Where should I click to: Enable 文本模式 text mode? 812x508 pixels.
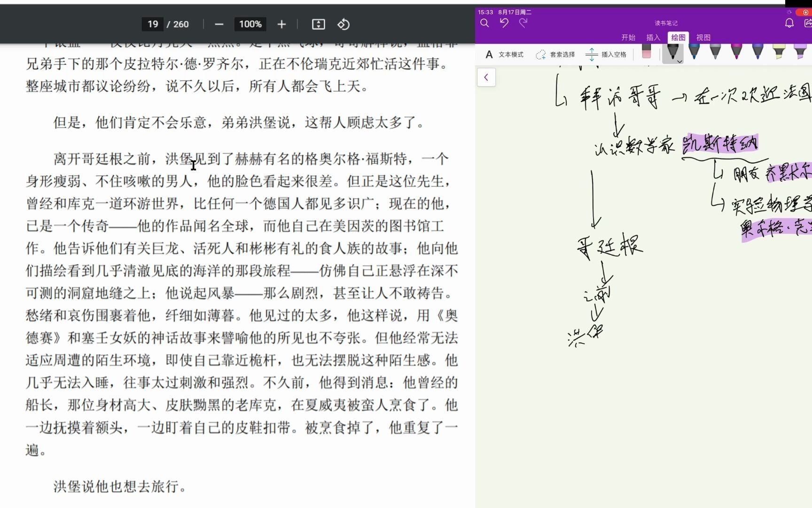pyautogui.click(x=504, y=55)
